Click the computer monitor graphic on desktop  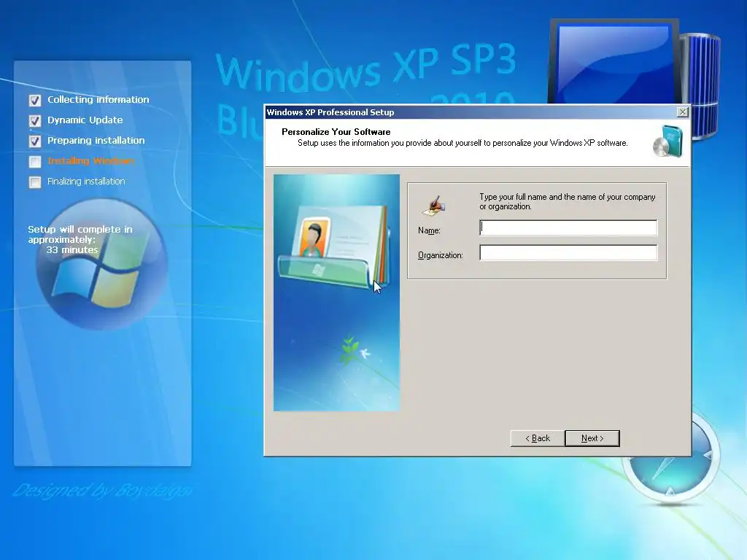pyautogui.click(x=614, y=62)
